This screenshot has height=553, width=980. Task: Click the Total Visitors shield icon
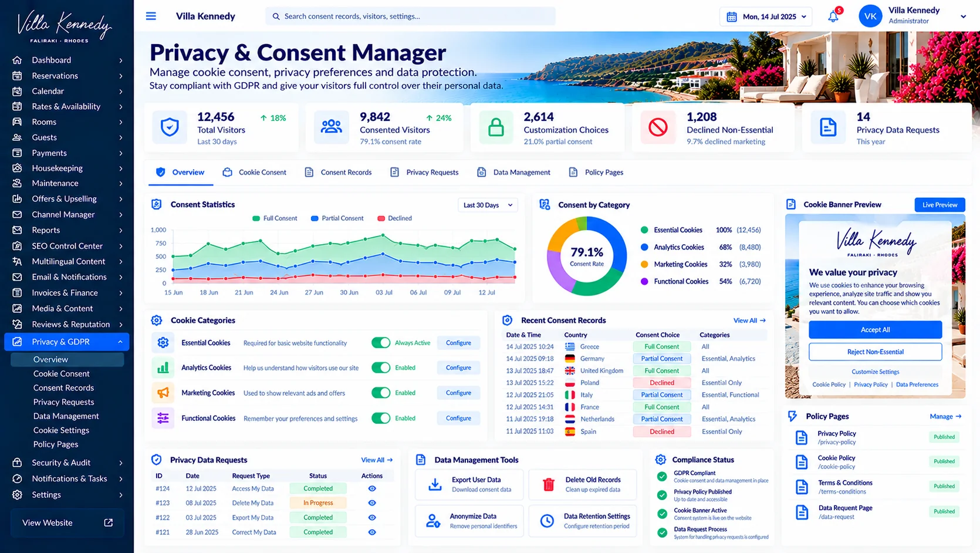point(170,127)
